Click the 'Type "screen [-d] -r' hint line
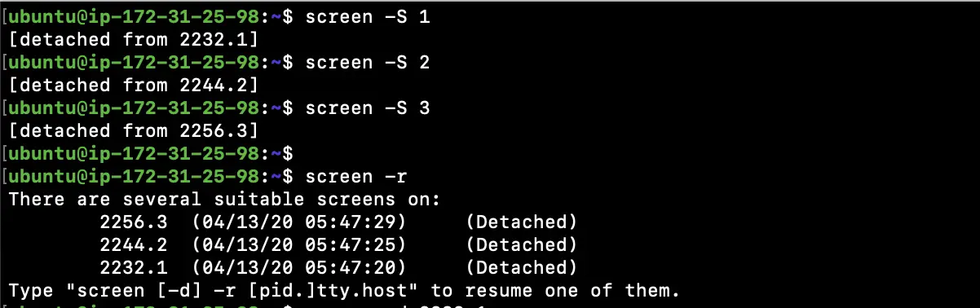Viewport: 980px width, 308px height. point(344,289)
